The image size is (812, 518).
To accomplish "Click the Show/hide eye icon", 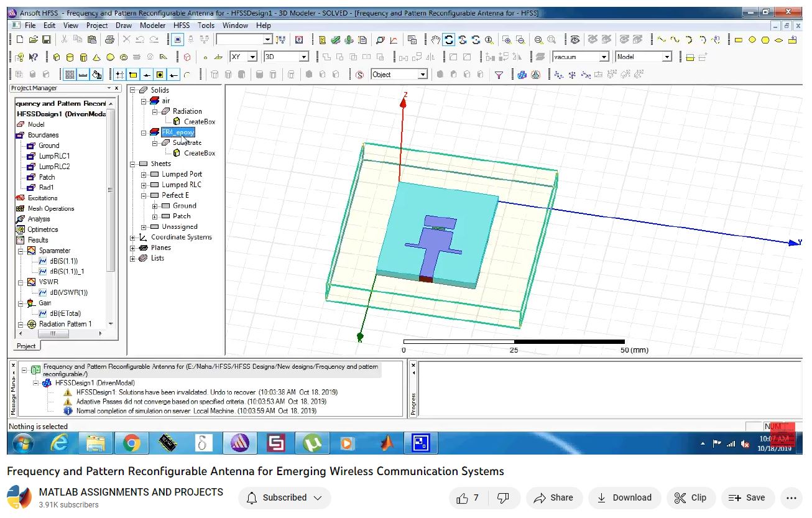I will click(x=575, y=40).
